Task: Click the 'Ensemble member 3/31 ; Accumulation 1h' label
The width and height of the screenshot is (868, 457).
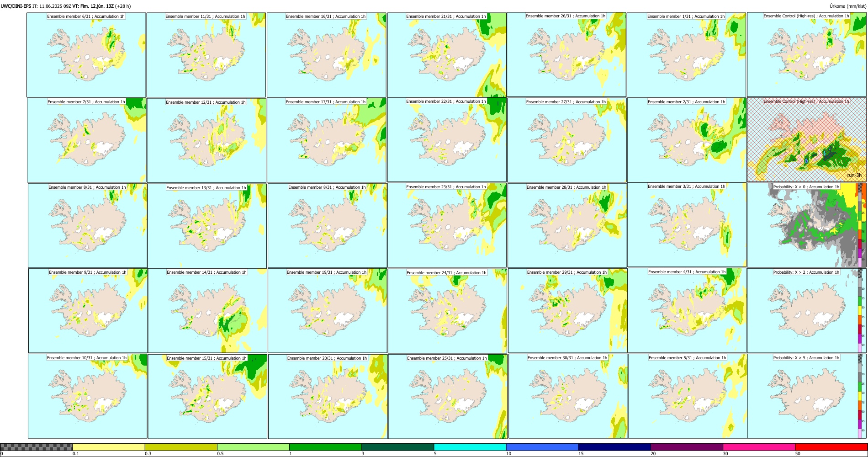Action: [x=686, y=186]
